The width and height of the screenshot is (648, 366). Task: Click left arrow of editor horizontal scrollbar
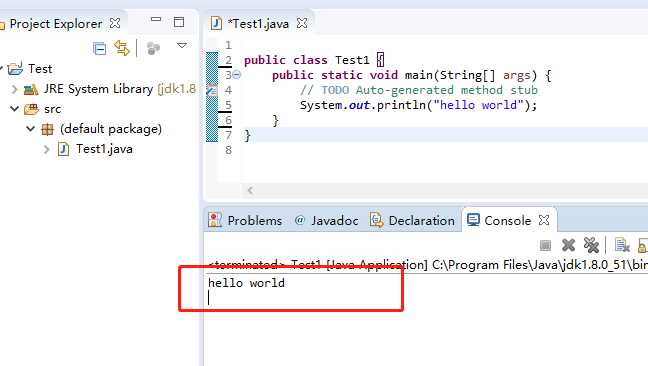point(250,190)
